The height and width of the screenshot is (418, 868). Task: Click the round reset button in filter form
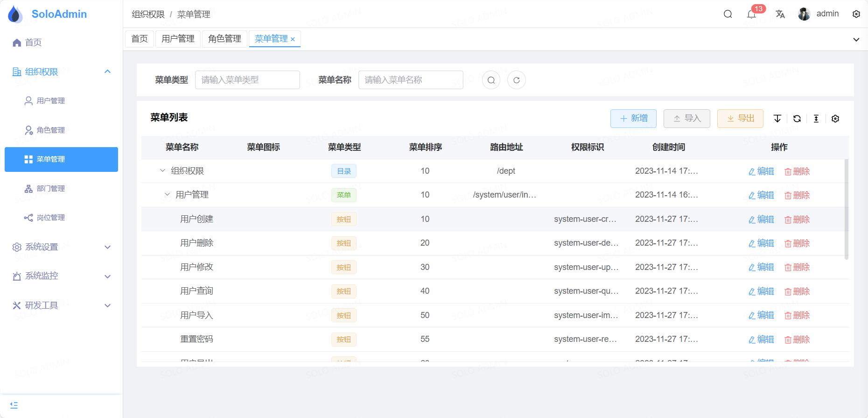click(x=517, y=80)
